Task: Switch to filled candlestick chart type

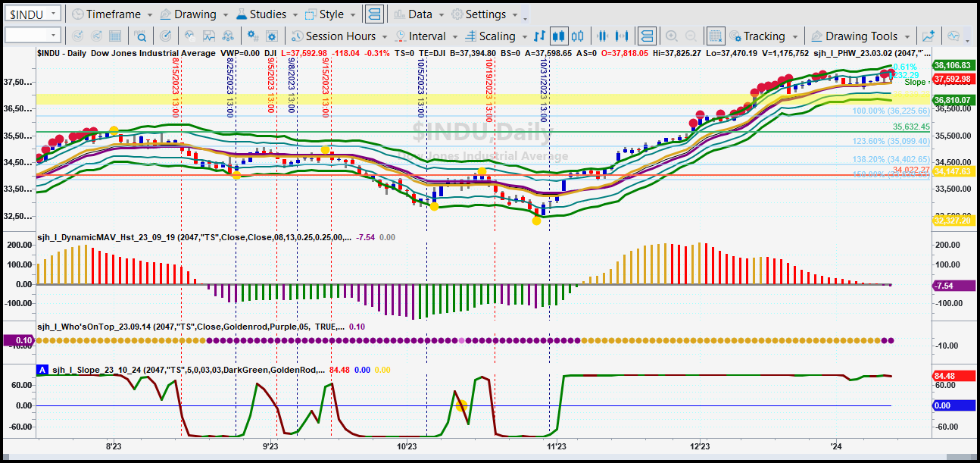Action: pos(559,36)
